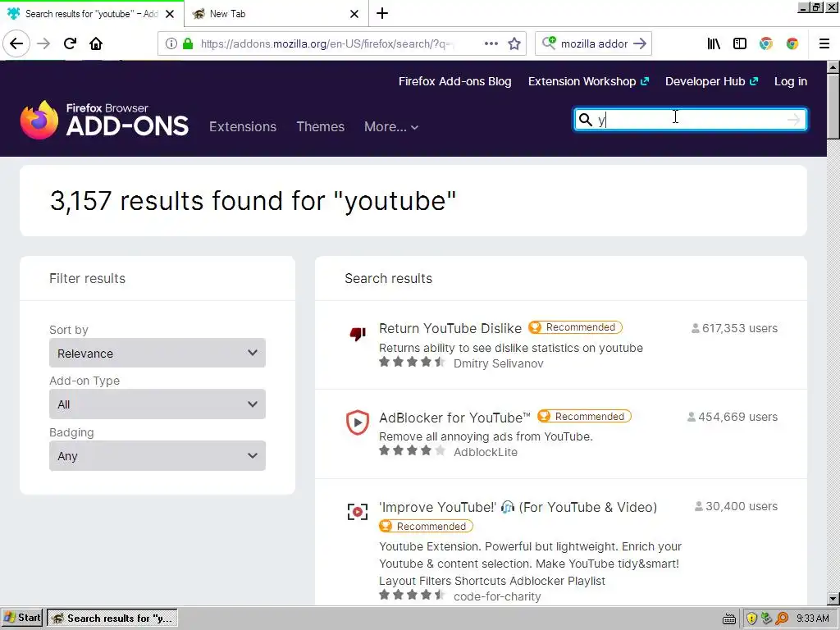
Task: Click the Firefox Add-ons logo
Action: [104, 120]
